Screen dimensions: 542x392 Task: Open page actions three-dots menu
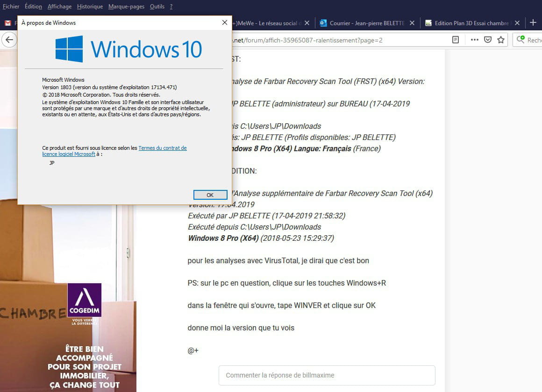pos(475,40)
